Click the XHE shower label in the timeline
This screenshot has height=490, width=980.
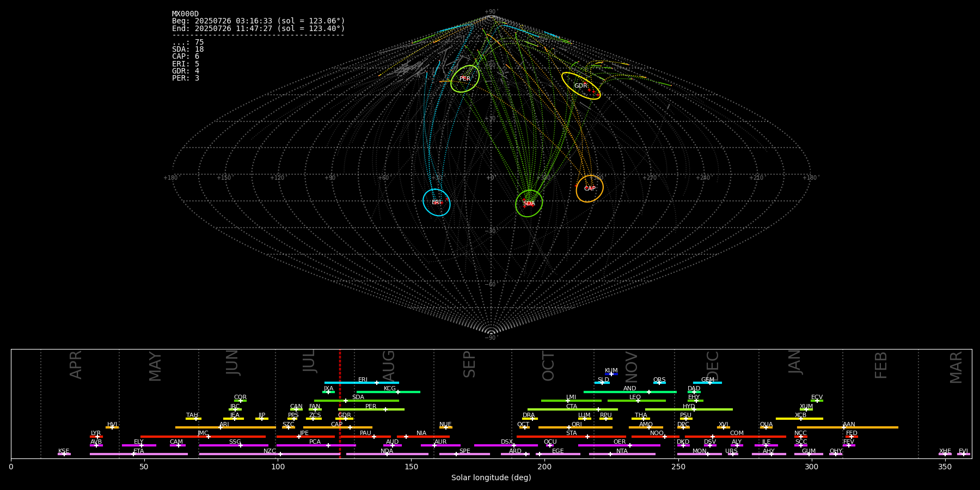pos(945,451)
